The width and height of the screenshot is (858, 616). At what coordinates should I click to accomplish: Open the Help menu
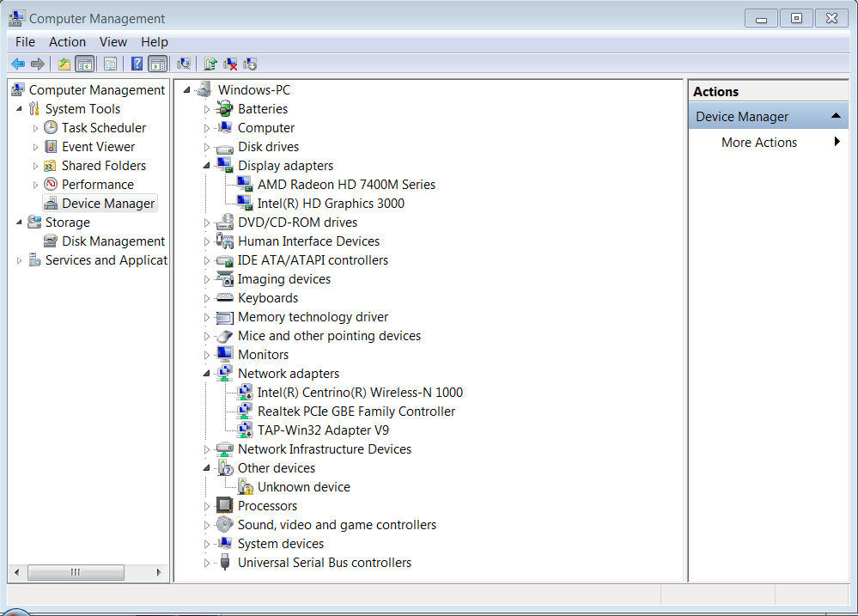tap(155, 42)
